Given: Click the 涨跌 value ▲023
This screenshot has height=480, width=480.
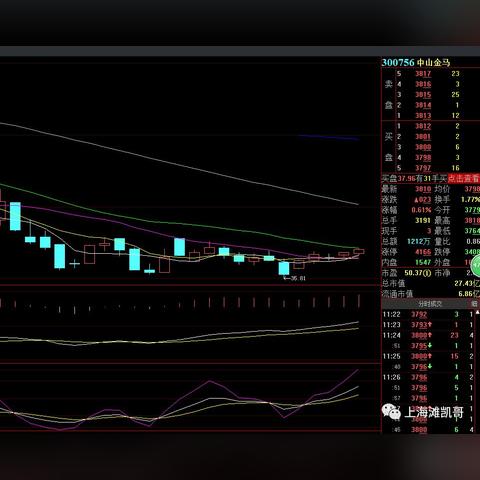Looking at the screenshot, I should pyautogui.click(x=422, y=199).
